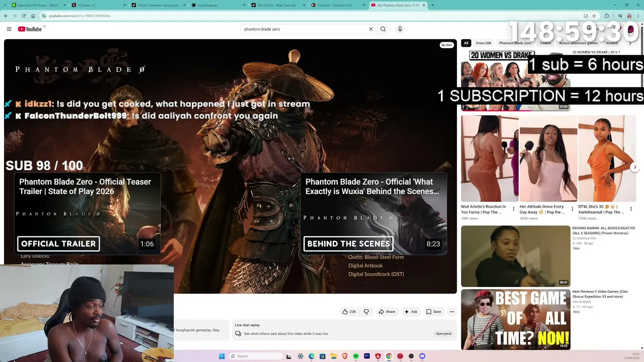Go back with the browser back arrow

(6, 16)
